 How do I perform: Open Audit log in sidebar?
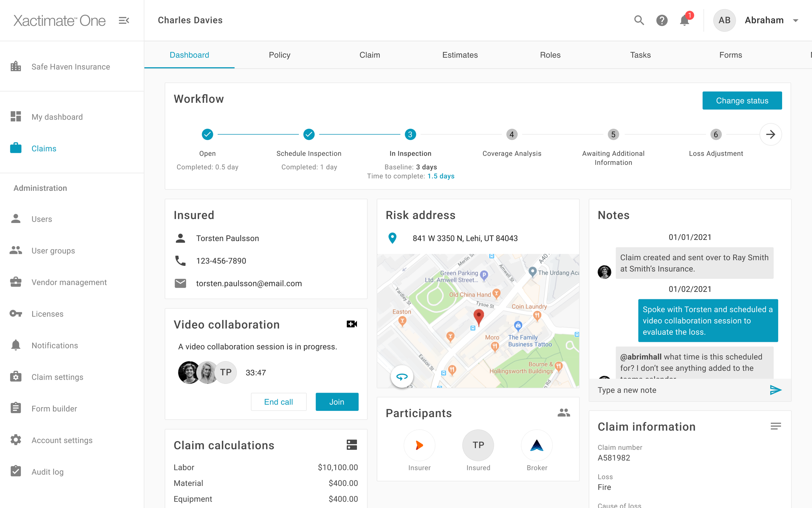point(47,472)
